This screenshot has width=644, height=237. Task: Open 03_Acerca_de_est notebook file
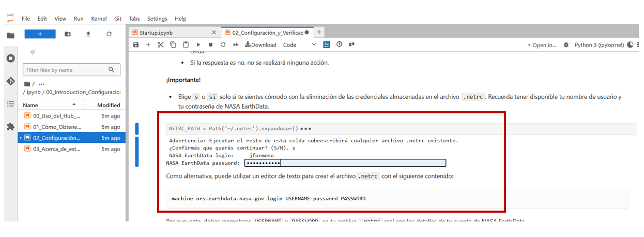pos(71,149)
